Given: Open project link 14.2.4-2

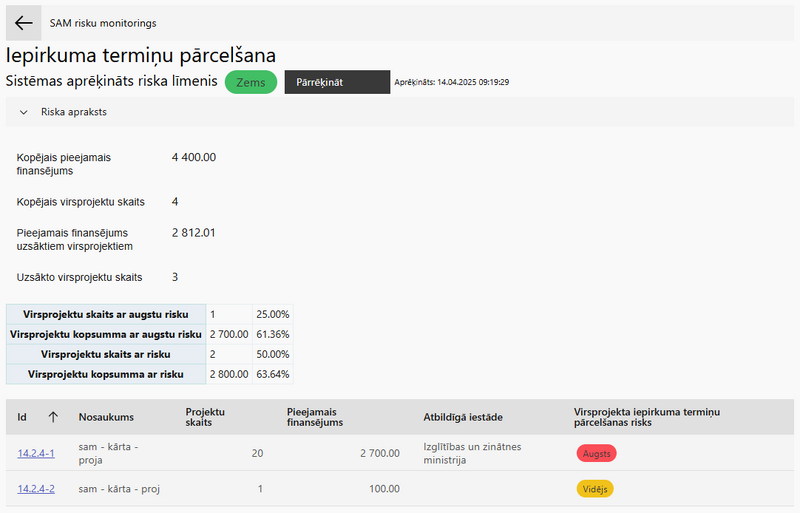Looking at the screenshot, I should point(36,489).
